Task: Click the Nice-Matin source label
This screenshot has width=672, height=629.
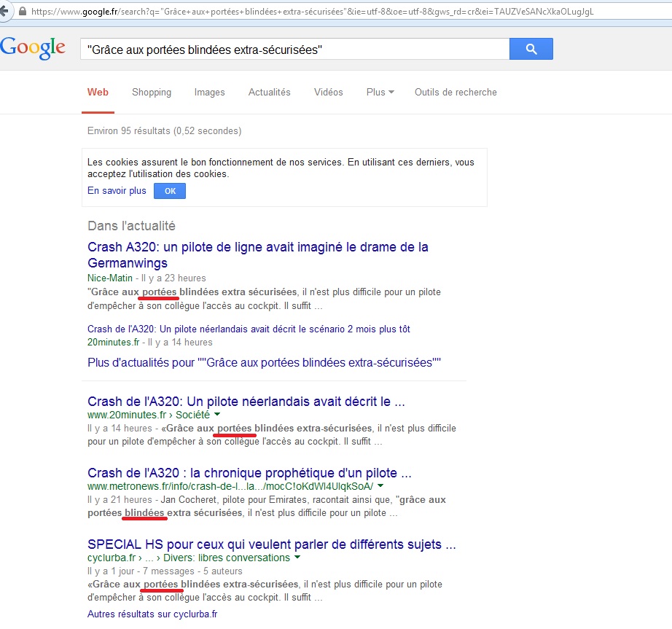Action: (x=110, y=278)
